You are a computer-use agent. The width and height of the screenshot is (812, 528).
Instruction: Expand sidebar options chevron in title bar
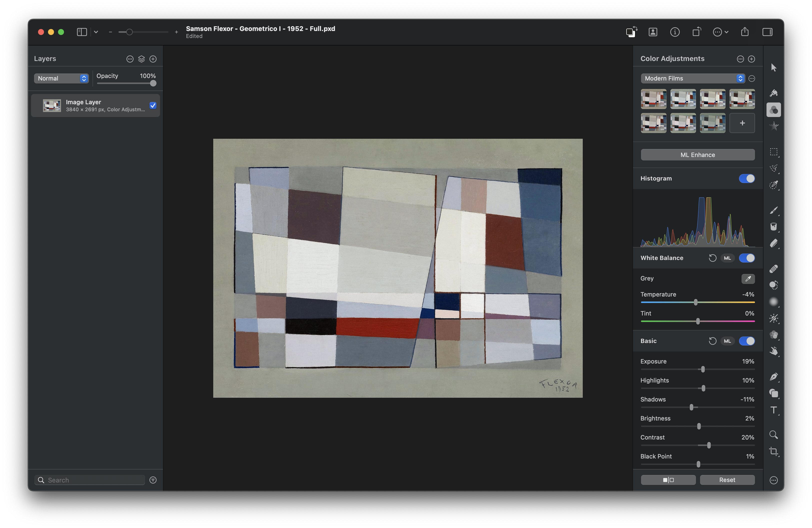click(96, 32)
